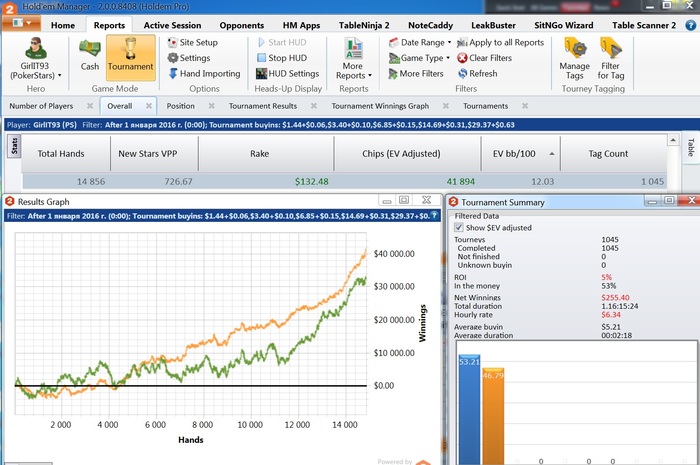
Task: Sort by EV bb/100 column
Action: tap(521, 154)
